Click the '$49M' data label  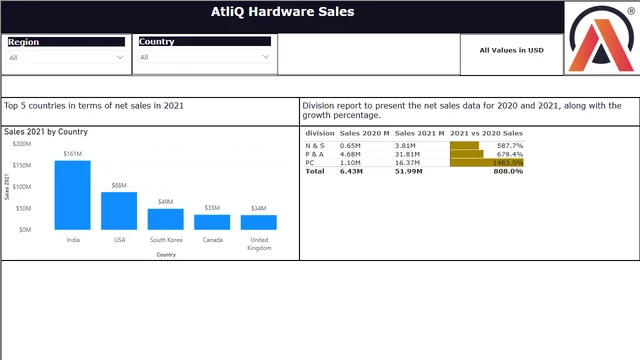coord(166,202)
